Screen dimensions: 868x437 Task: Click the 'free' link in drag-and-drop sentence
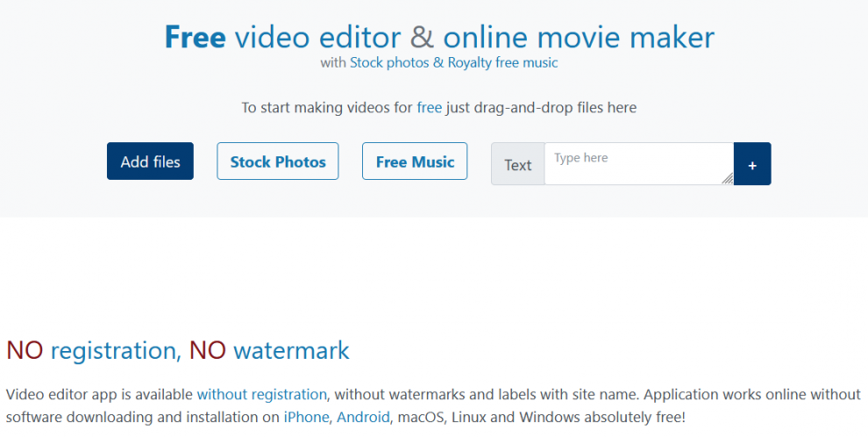[x=429, y=107]
